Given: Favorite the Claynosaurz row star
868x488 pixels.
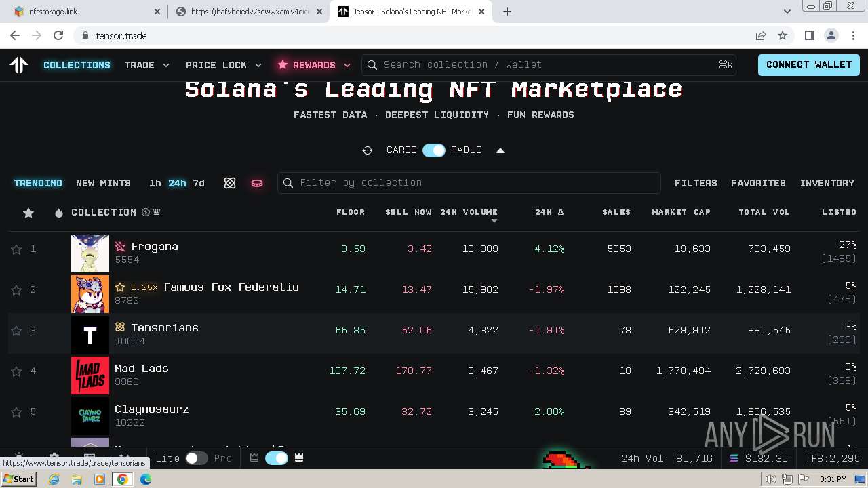Looking at the screenshot, I should (x=16, y=412).
